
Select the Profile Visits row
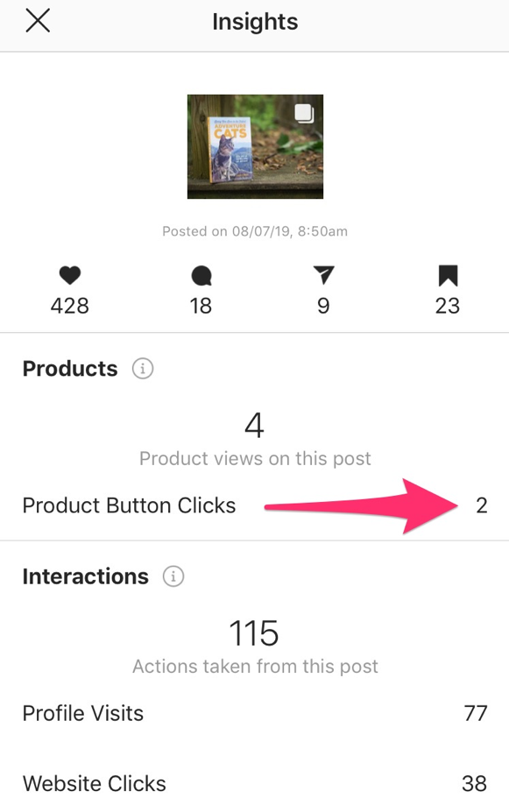click(x=254, y=713)
